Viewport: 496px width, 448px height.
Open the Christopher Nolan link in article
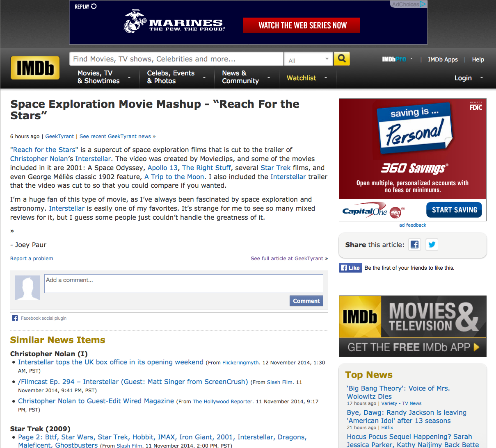click(x=39, y=159)
